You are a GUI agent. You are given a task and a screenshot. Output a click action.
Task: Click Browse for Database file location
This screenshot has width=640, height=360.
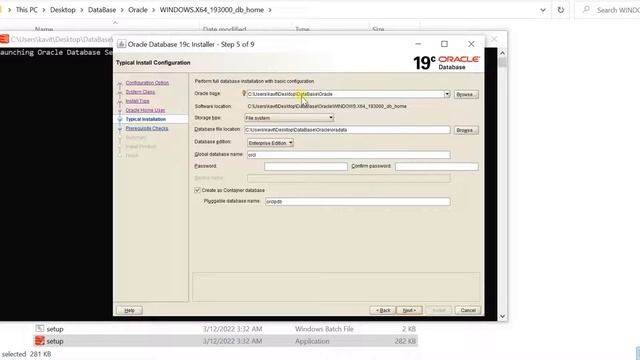(x=466, y=130)
